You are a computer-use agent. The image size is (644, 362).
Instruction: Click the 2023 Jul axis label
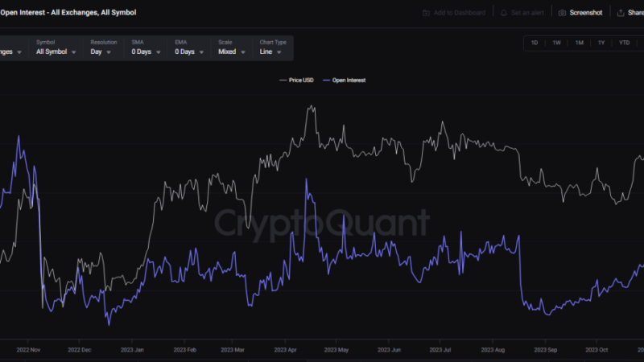click(x=440, y=350)
